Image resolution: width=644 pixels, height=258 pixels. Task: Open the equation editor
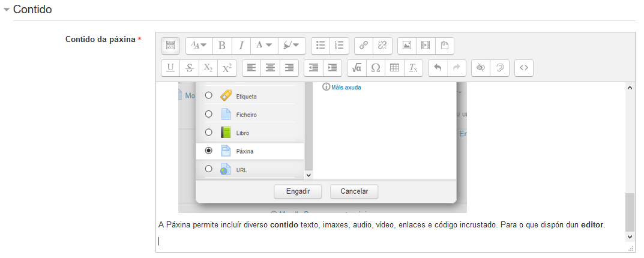pyautogui.click(x=357, y=68)
